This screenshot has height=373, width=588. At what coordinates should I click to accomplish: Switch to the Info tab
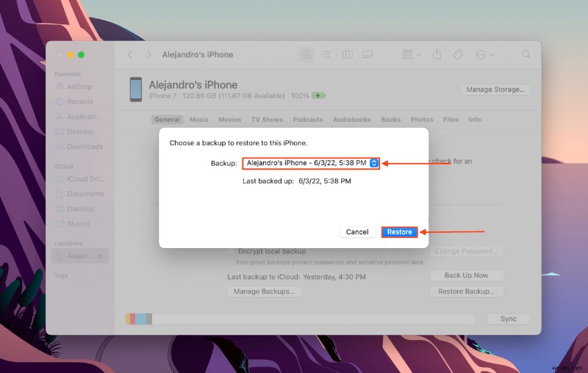474,120
